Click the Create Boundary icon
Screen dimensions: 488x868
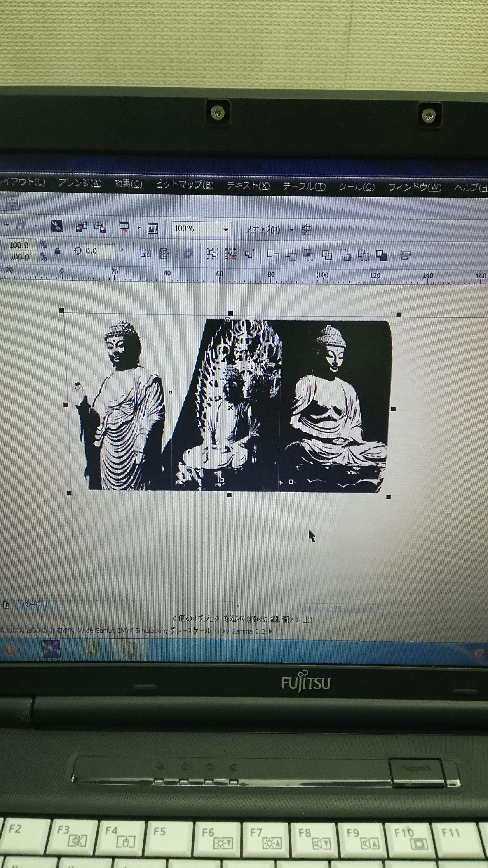[x=381, y=256]
